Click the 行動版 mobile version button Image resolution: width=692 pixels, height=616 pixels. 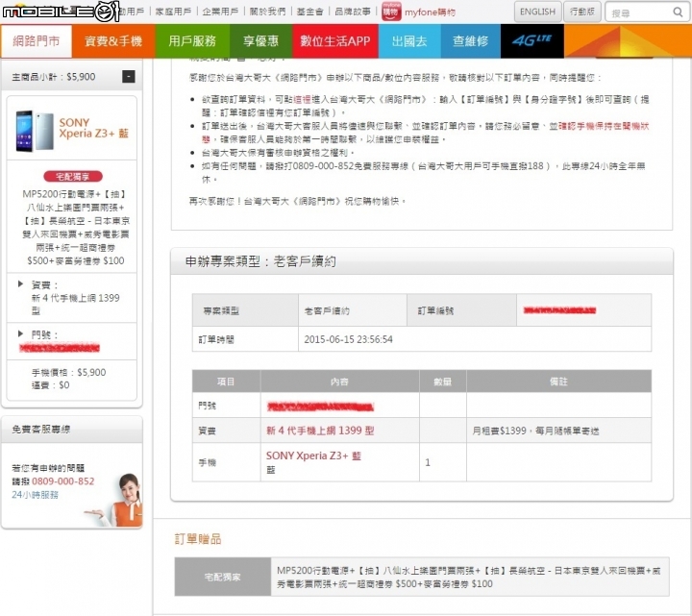pyautogui.click(x=582, y=12)
